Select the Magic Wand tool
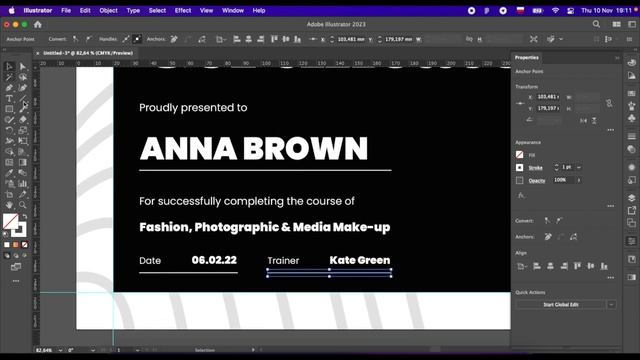The width and height of the screenshot is (640, 360). tap(9, 77)
